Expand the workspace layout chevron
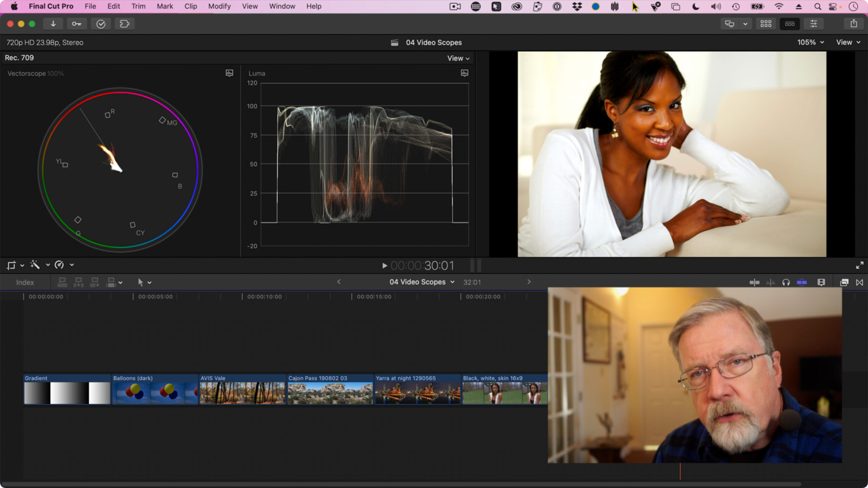Screen dimensions: 868x488 [745, 24]
